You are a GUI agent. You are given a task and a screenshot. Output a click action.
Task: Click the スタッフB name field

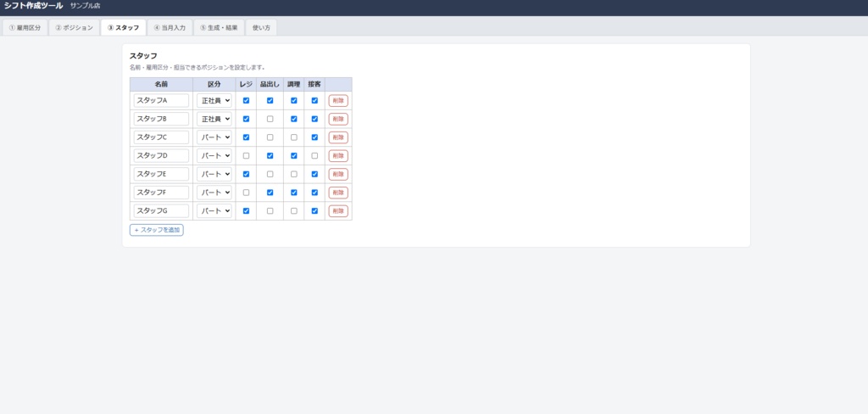(x=161, y=119)
